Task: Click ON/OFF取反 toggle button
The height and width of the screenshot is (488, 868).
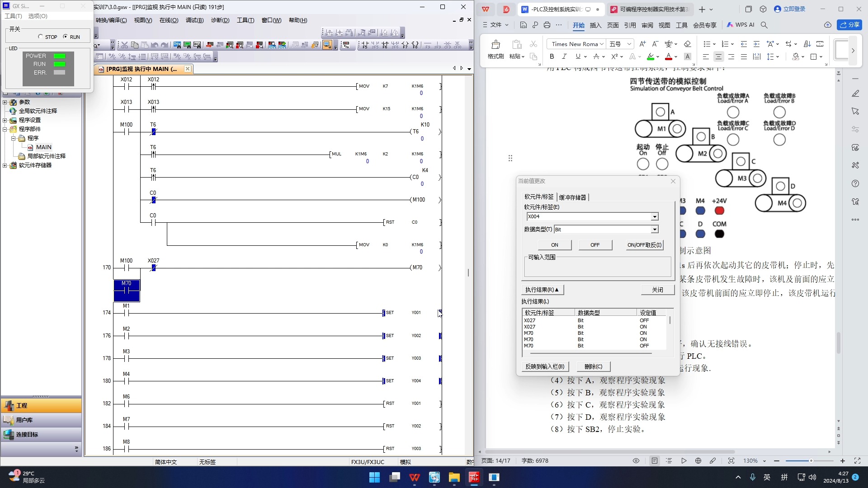Action: (x=644, y=245)
